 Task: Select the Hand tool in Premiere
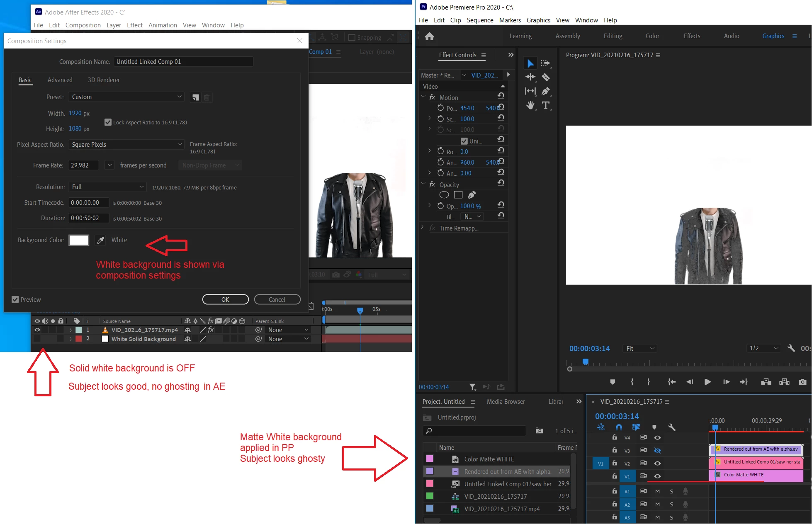click(530, 105)
